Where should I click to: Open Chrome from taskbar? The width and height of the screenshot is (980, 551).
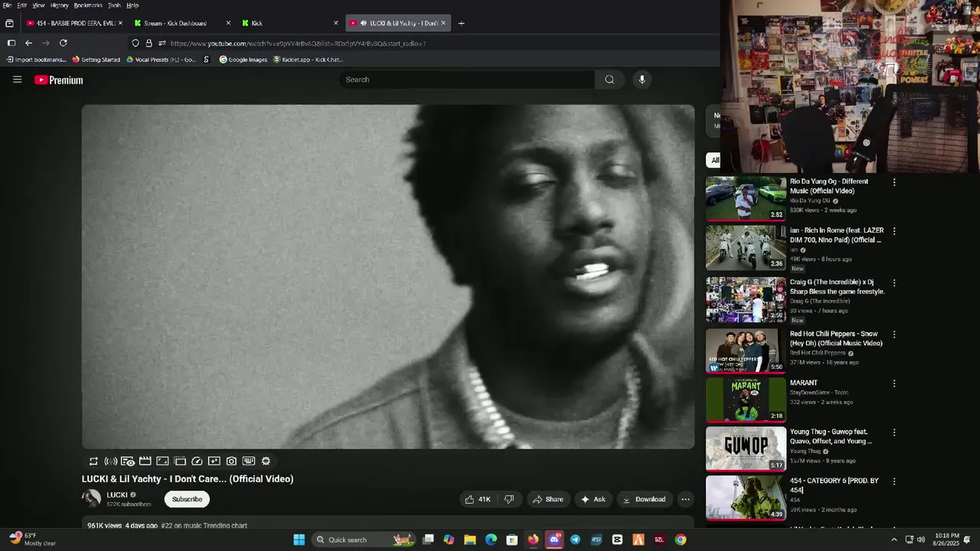click(x=680, y=540)
